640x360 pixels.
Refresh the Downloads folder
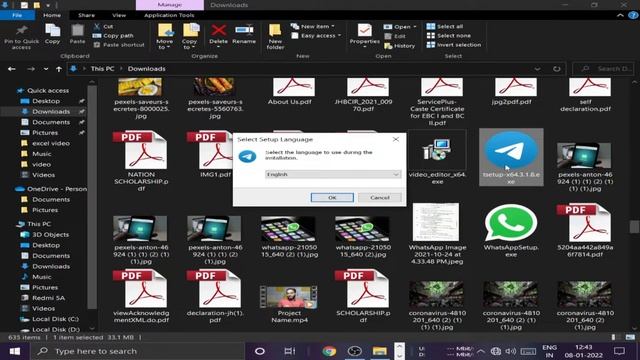coord(556,69)
